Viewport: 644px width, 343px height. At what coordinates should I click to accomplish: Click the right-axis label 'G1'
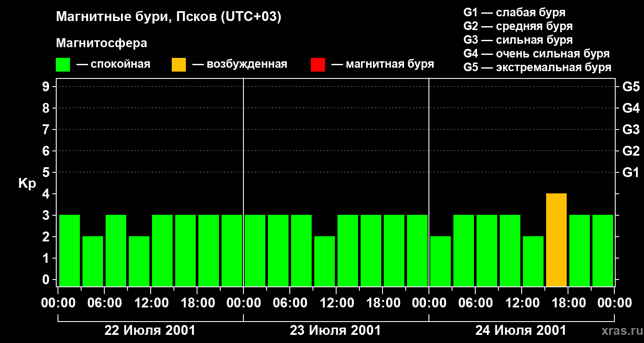pyautogui.click(x=631, y=172)
